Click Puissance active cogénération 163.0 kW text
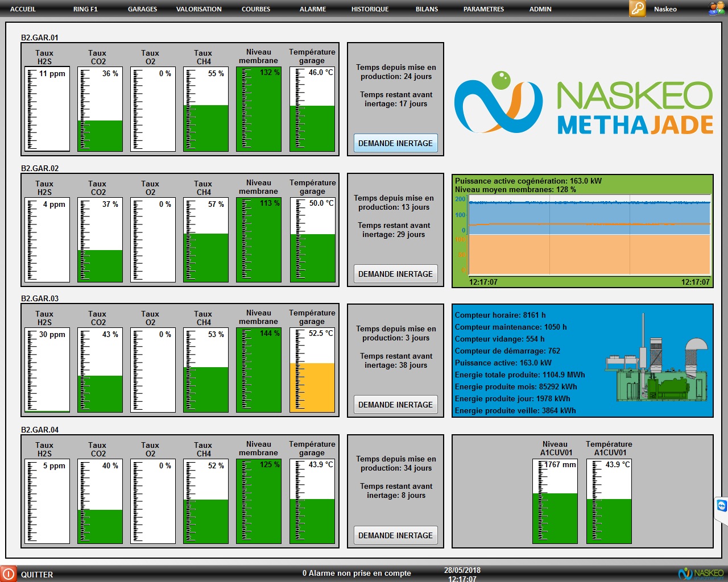Screen dimensions: 728x582 tap(528, 181)
